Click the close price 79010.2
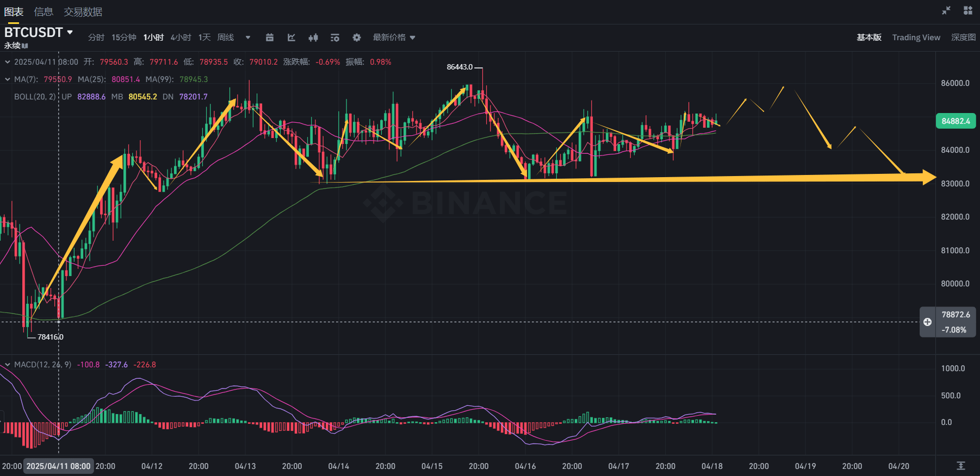The height and width of the screenshot is (476, 980). 264,62
